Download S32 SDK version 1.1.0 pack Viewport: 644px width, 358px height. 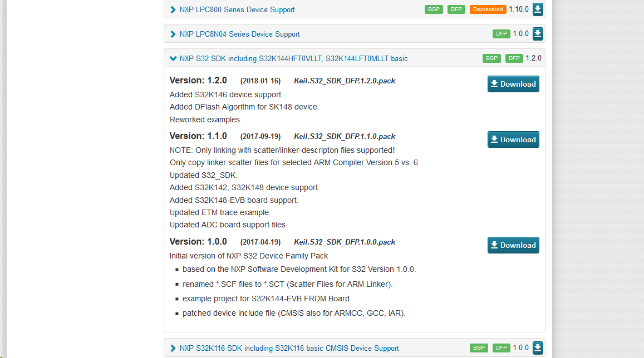click(513, 140)
